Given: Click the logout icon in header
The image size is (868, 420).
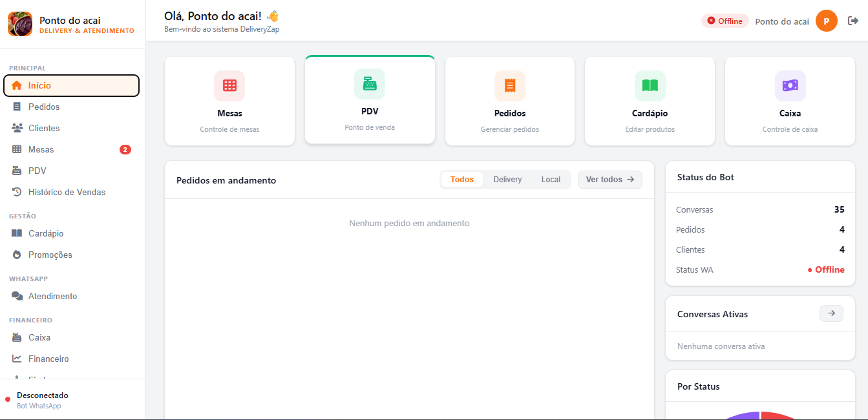Looking at the screenshot, I should tap(853, 21).
